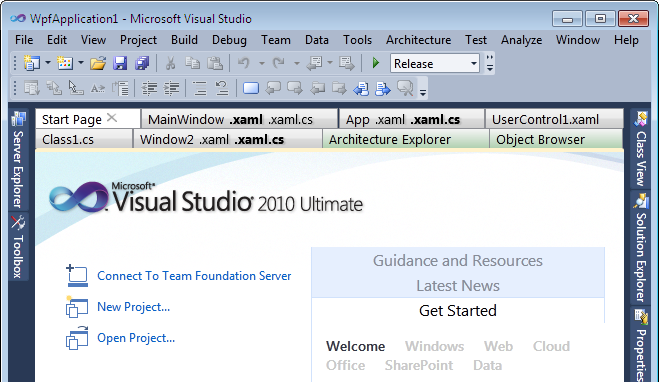Open the Release configuration combo box
Image resolution: width=659 pixels, height=382 pixels.
435,63
